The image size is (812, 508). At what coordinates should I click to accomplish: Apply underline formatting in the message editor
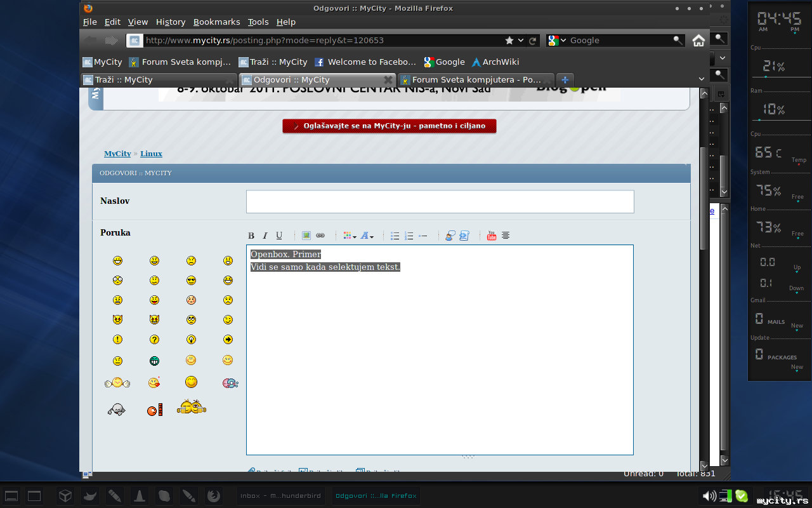point(279,236)
